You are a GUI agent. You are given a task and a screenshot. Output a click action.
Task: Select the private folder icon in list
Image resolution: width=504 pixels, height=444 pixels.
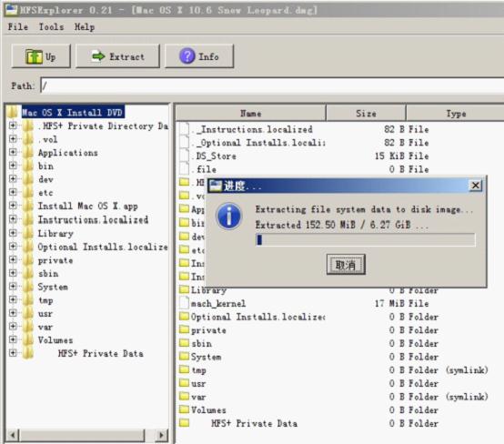coord(185,329)
